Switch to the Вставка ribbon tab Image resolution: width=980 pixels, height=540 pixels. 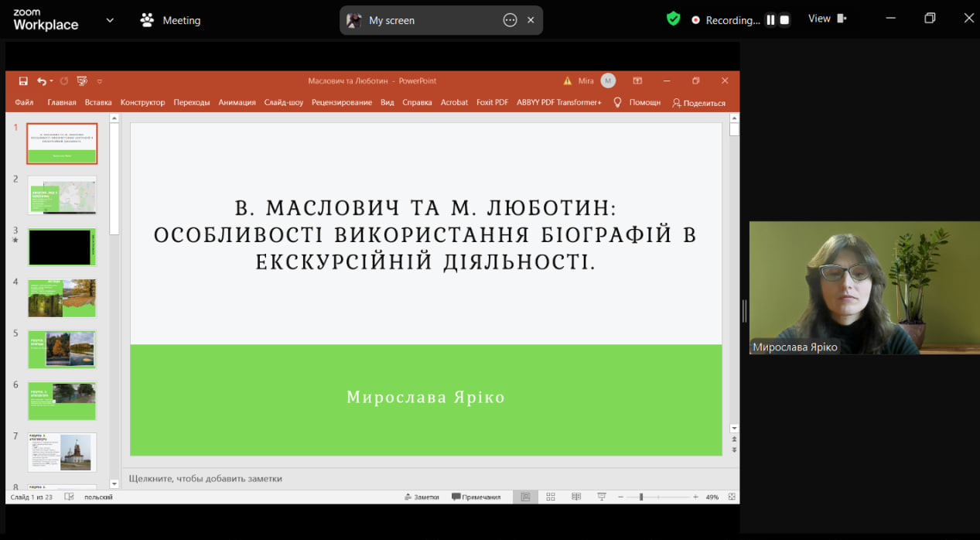[98, 102]
